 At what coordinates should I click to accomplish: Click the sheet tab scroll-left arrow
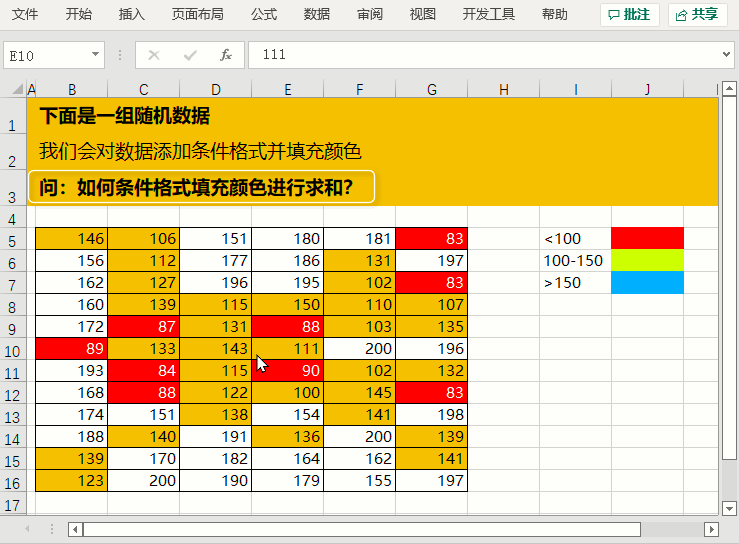[27, 529]
